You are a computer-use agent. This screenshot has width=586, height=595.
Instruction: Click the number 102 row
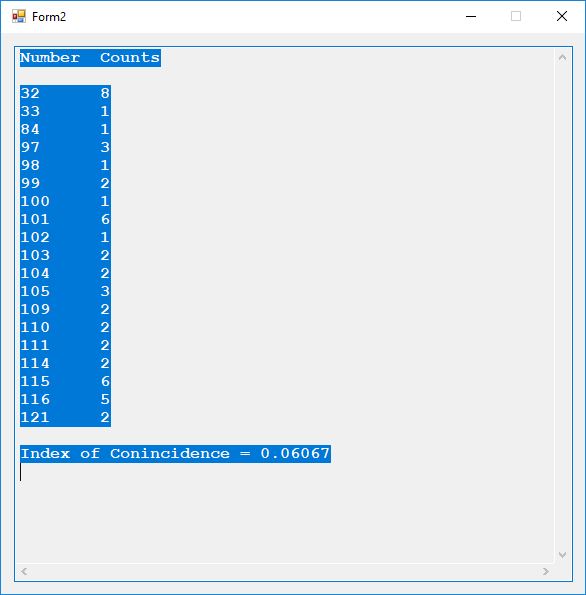[x=65, y=238]
